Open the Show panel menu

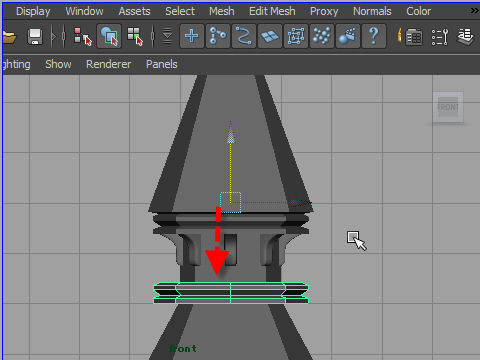[x=58, y=64]
